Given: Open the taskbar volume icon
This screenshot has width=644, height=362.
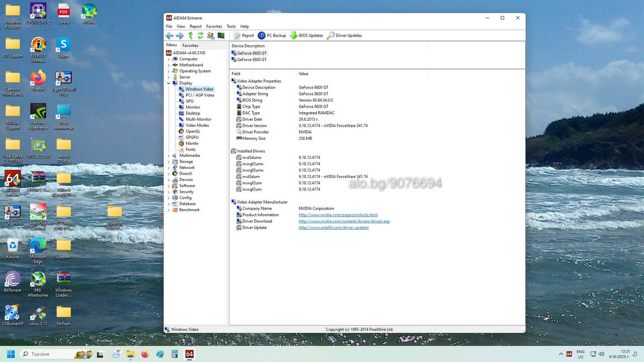Looking at the screenshot, I should (601, 354).
